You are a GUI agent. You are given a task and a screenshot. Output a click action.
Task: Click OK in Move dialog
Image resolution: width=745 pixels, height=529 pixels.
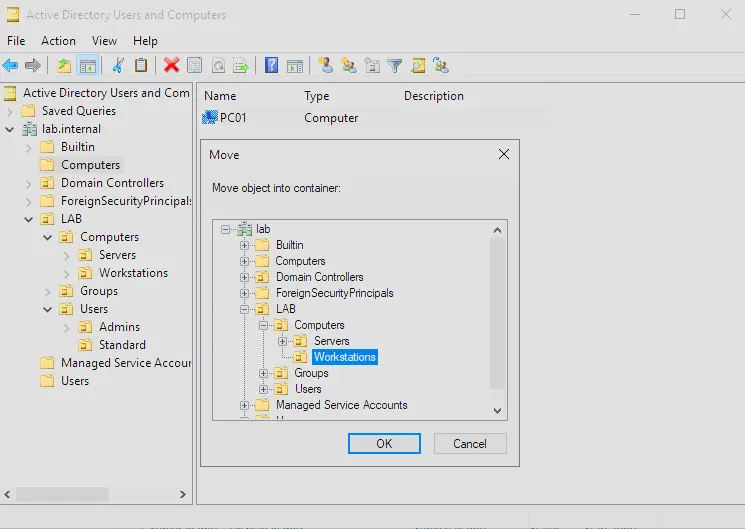(384, 443)
